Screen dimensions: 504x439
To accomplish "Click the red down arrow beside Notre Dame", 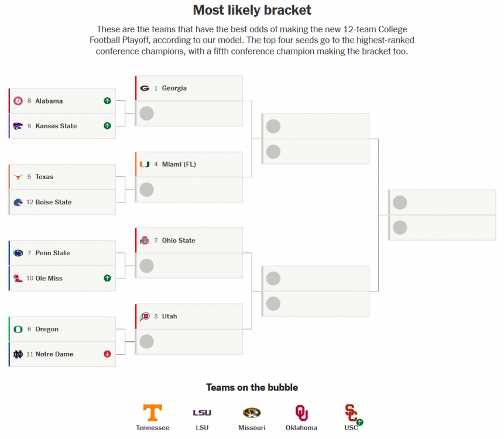I will pos(107,354).
